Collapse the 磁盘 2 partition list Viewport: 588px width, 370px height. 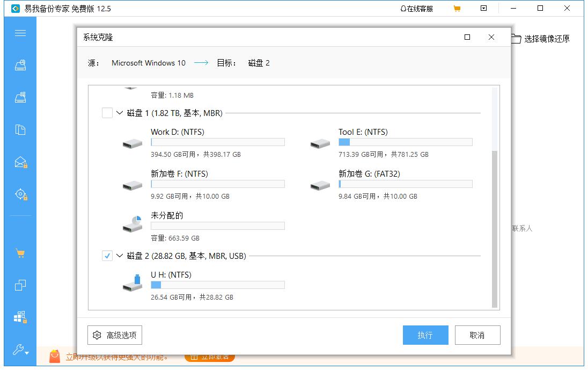[119, 256]
